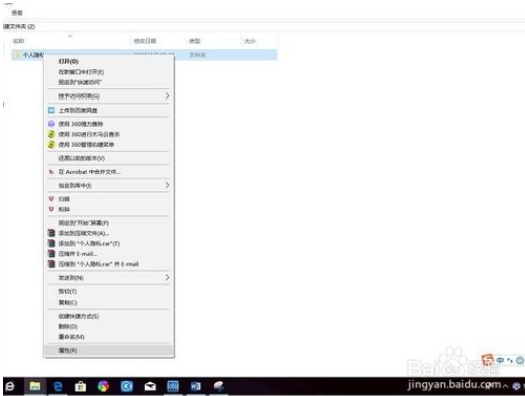Click the Acrobat combine files icon
This screenshot has width=525, height=396.
pyautogui.click(x=51, y=172)
